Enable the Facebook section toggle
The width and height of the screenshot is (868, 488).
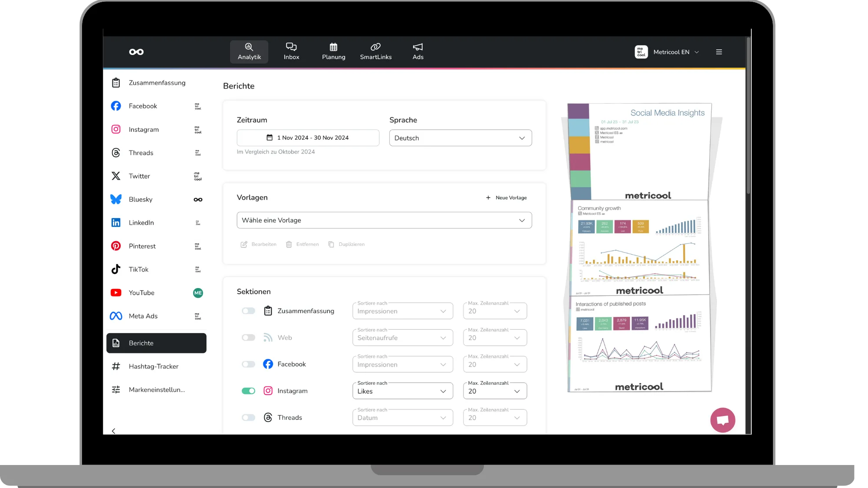coord(248,364)
